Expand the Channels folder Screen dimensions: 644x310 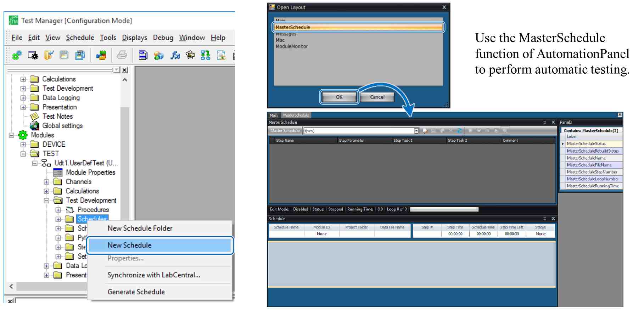coord(46,182)
